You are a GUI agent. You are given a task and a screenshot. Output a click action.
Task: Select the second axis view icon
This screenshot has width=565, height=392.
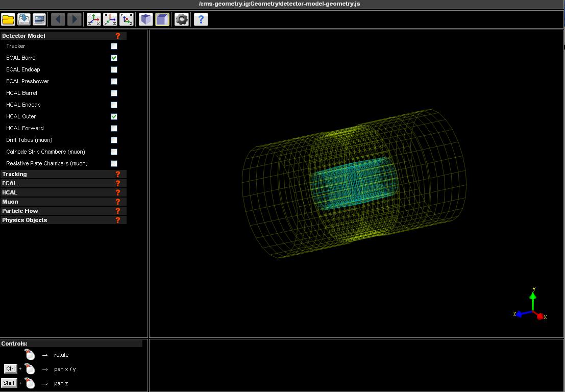[110, 19]
